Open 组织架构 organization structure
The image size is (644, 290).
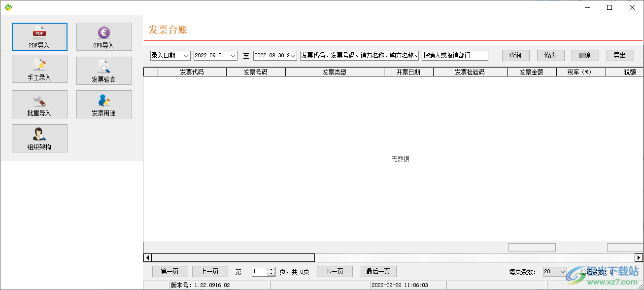click(39, 138)
